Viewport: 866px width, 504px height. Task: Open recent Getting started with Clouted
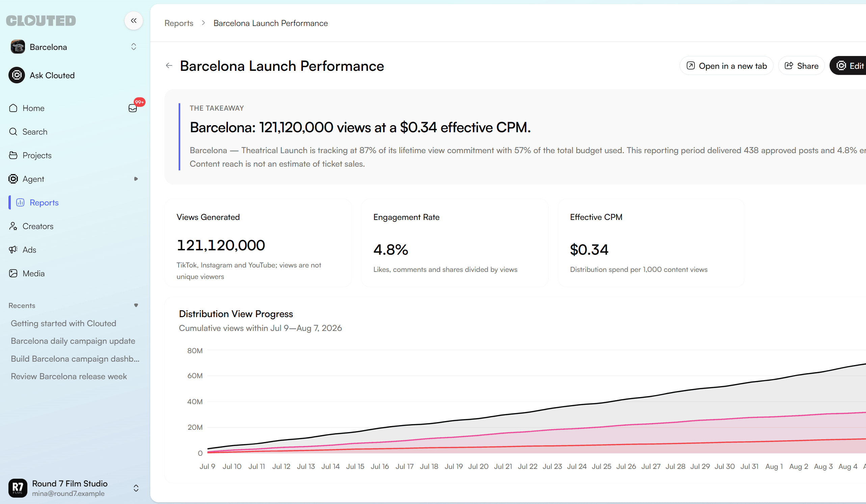[63, 324]
